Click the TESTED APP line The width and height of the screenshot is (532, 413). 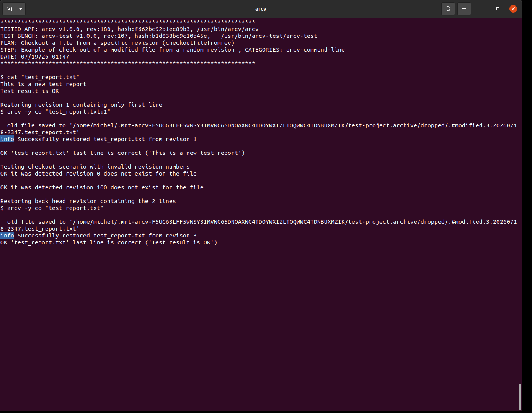click(129, 29)
